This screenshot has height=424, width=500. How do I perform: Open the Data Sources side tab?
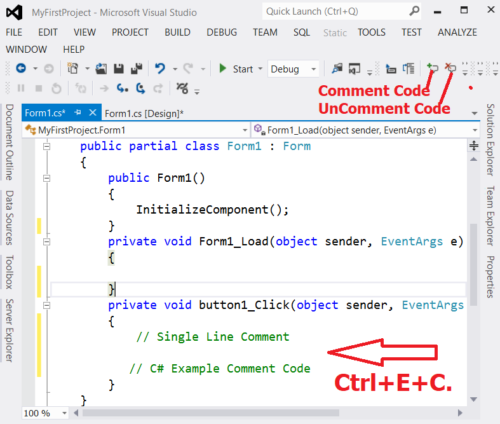9,218
